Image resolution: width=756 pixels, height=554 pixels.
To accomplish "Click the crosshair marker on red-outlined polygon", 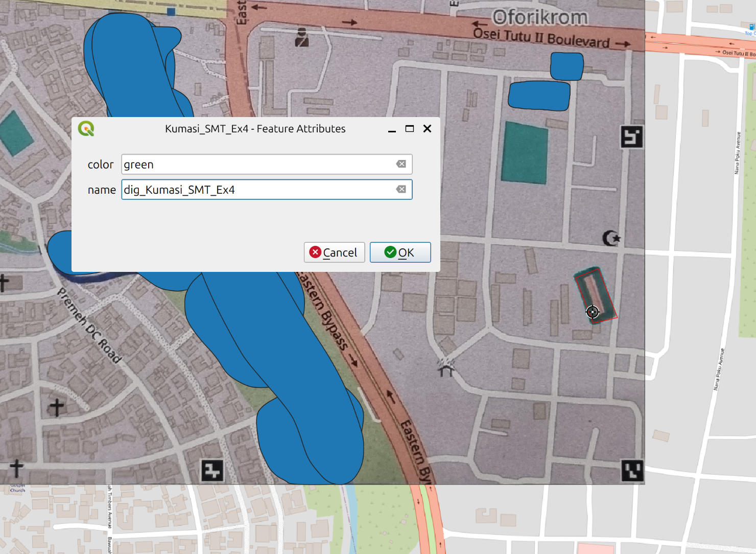I will tap(593, 312).
